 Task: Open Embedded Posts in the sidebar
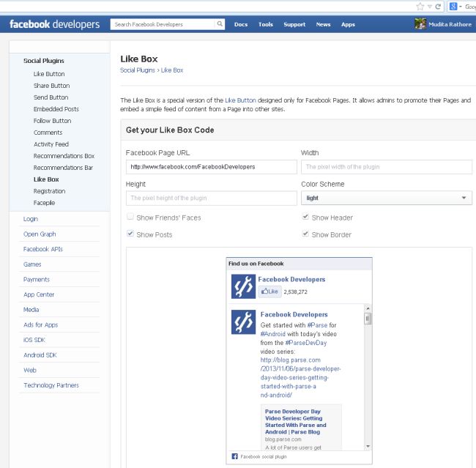point(56,109)
